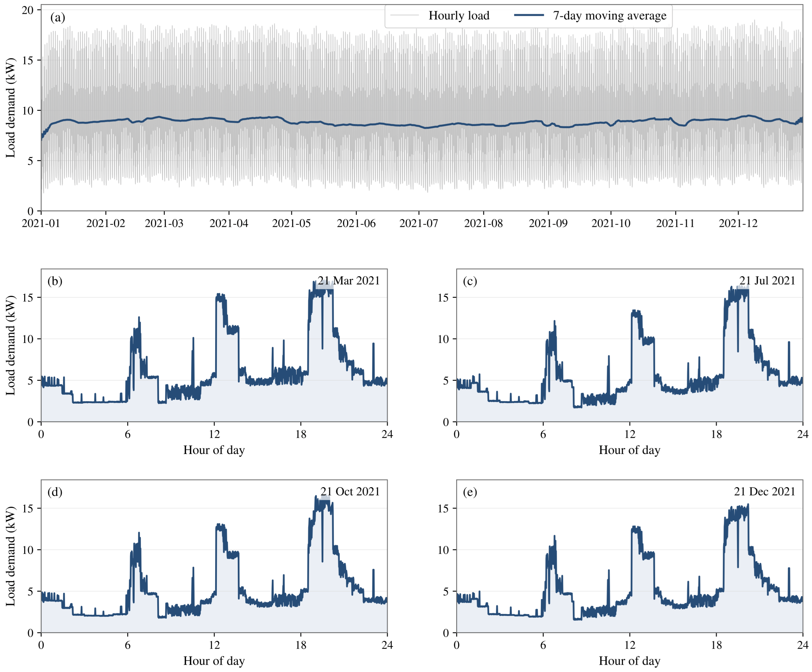
Task: Click the 2021-09 x-axis tick label
Action: (548, 223)
